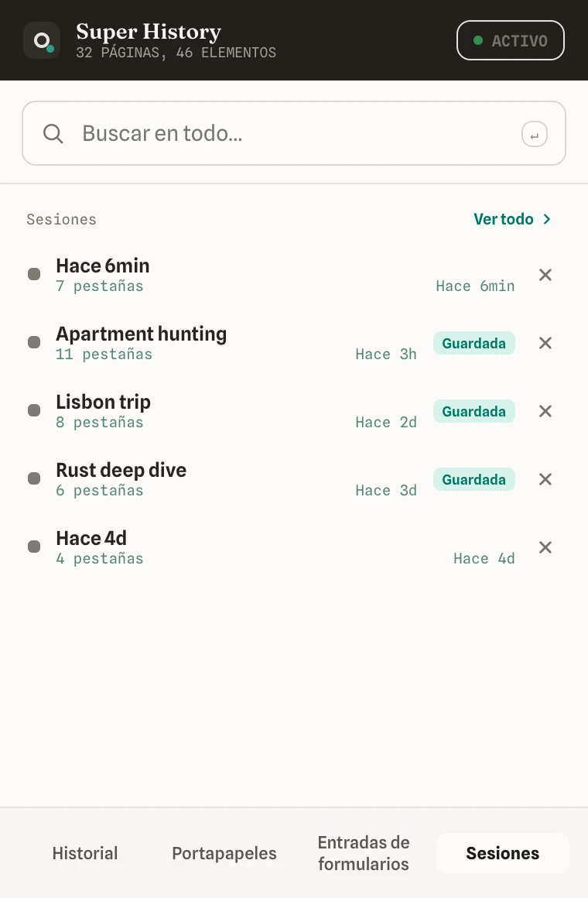Switch to the Historial tab
The width and height of the screenshot is (588, 898).
click(x=85, y=853)
